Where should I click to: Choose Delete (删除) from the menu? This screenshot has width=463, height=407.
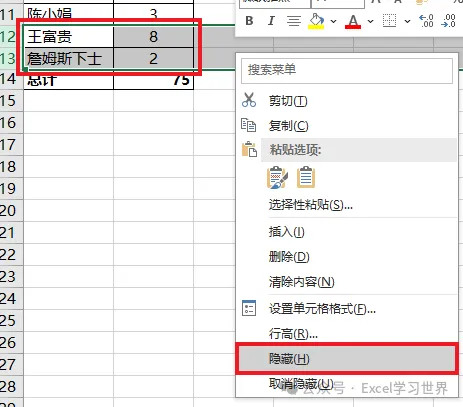coord(347,257)
